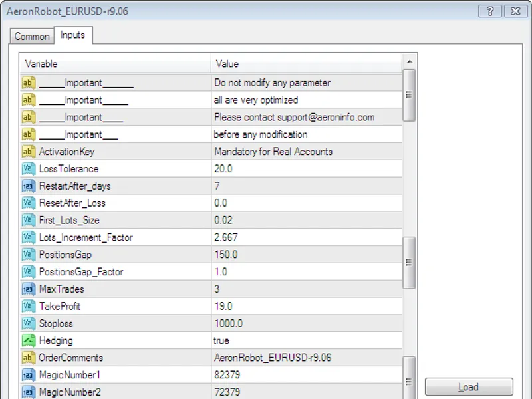
Task: Select the Hedging variable name
Action: (x=56, y=341)
